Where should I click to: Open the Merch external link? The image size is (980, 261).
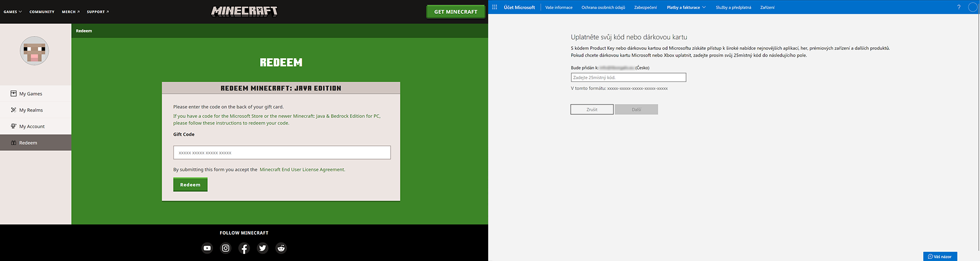[71, 12]
